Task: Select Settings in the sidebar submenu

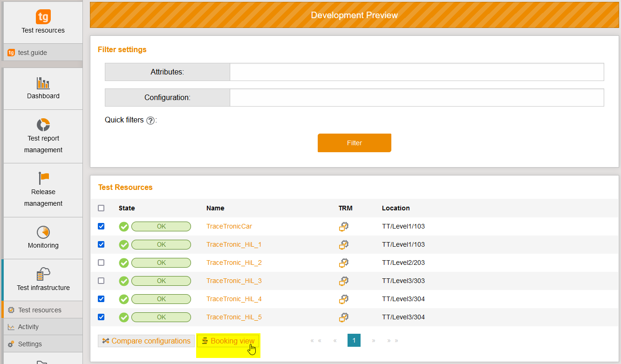Action: coord(30,344)
